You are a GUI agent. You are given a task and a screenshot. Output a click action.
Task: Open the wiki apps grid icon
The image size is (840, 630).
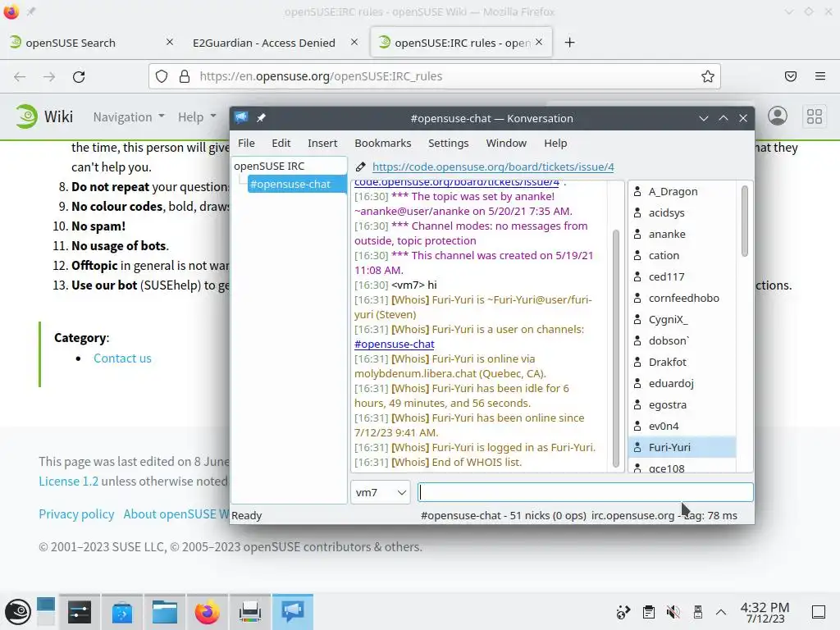[815, 116]
